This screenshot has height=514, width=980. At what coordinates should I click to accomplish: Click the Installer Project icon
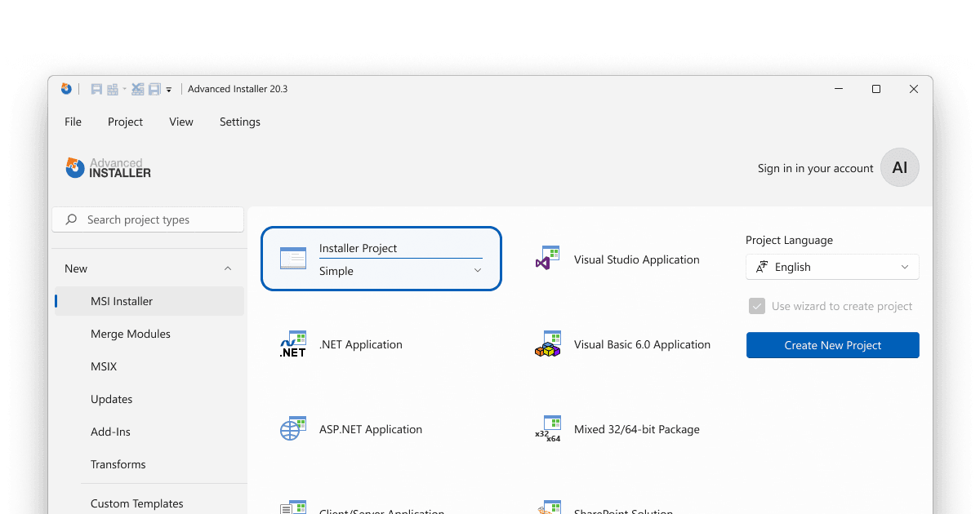[292, 259]
